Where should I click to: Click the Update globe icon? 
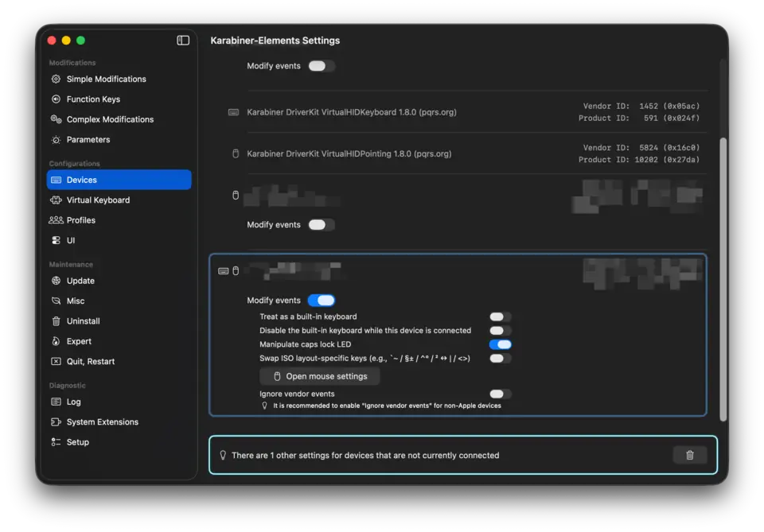(x=56, y=281)
